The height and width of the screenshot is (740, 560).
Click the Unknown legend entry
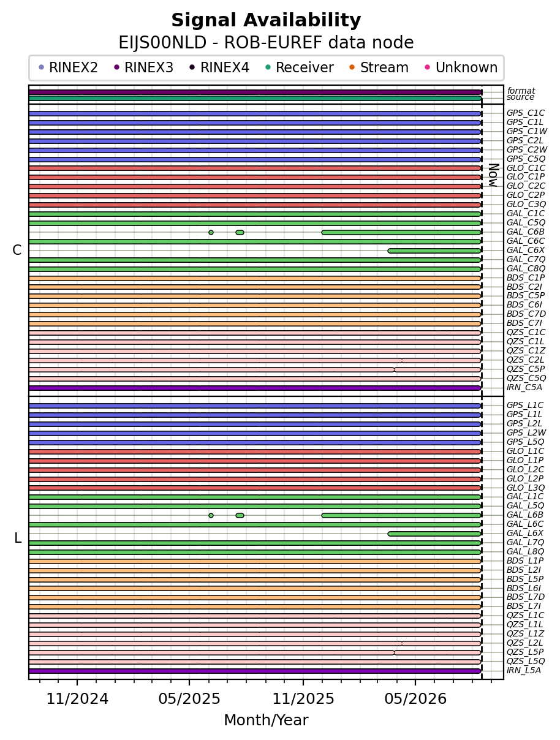[460, 67]
